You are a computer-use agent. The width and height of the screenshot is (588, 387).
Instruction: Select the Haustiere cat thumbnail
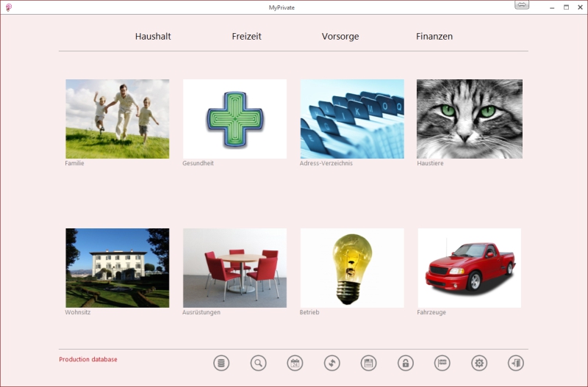(x=470, y=119)
